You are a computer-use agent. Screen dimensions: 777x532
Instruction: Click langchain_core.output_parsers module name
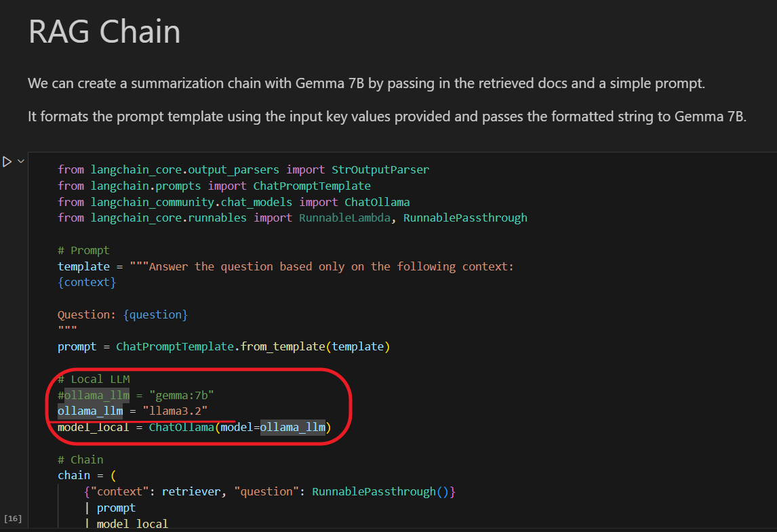click(x=184, y=169)
